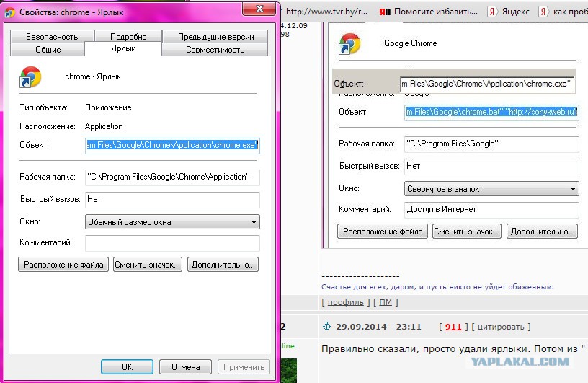Viewport: 588px width, 383px height.
Task: Click the Google Chrome name text in right window
Action: (x=410, y=43)
